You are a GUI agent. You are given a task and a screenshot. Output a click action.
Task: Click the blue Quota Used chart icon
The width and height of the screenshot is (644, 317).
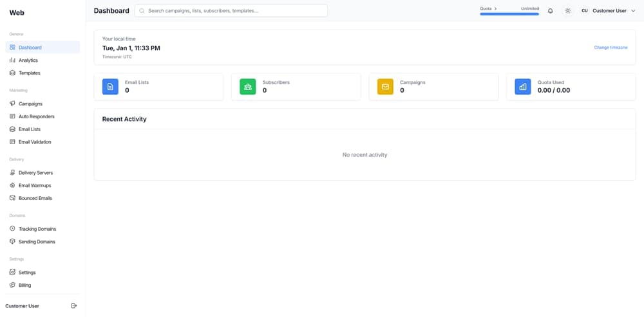(x=523, y=87)
